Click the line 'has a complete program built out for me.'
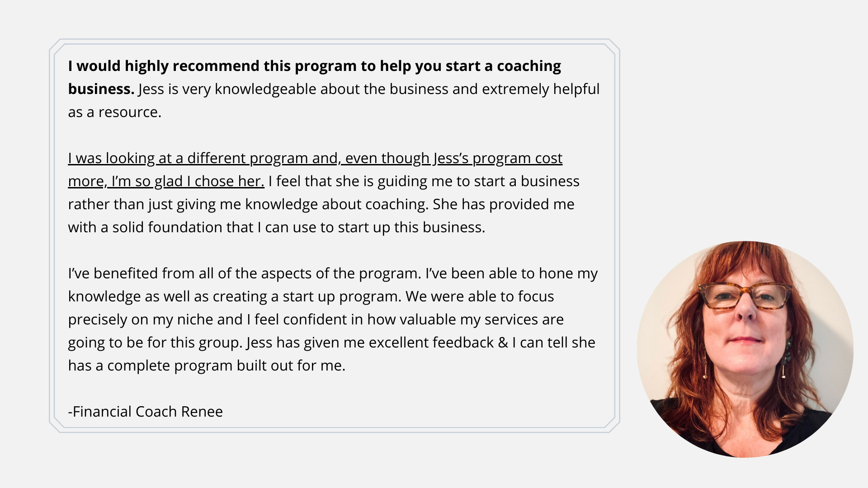The height and width of the screenshot is (488, 868). coord(207,366)
